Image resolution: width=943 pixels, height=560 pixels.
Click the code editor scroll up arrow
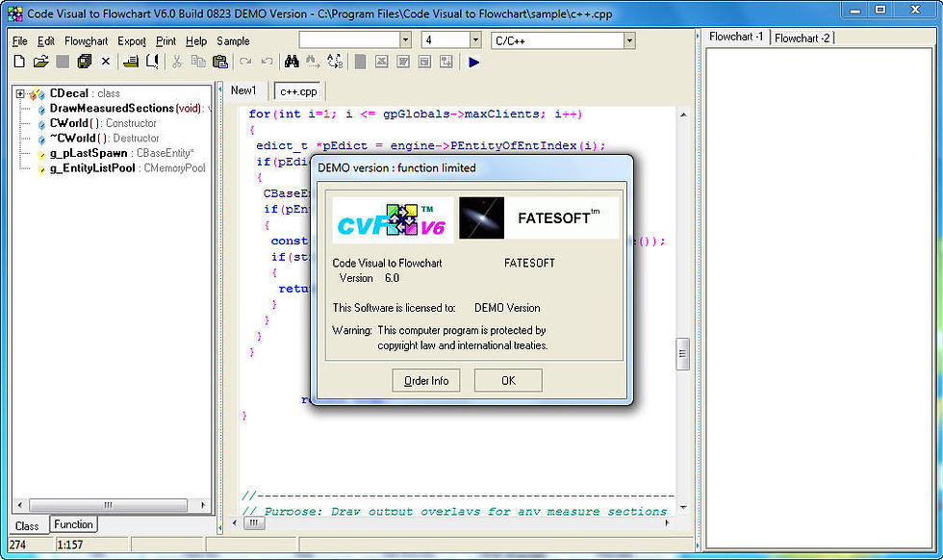pyautogui.click(x=683, y=115)
